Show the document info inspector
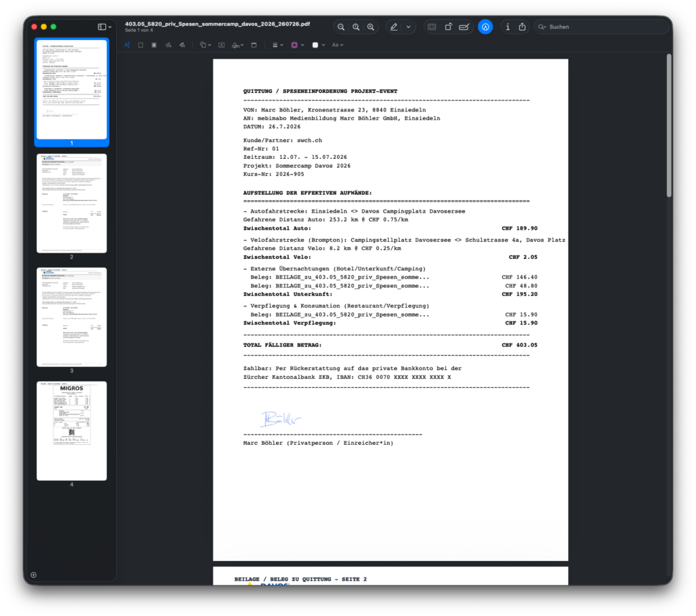The height and width of the screenshot is (616, 696). [508, 27]
